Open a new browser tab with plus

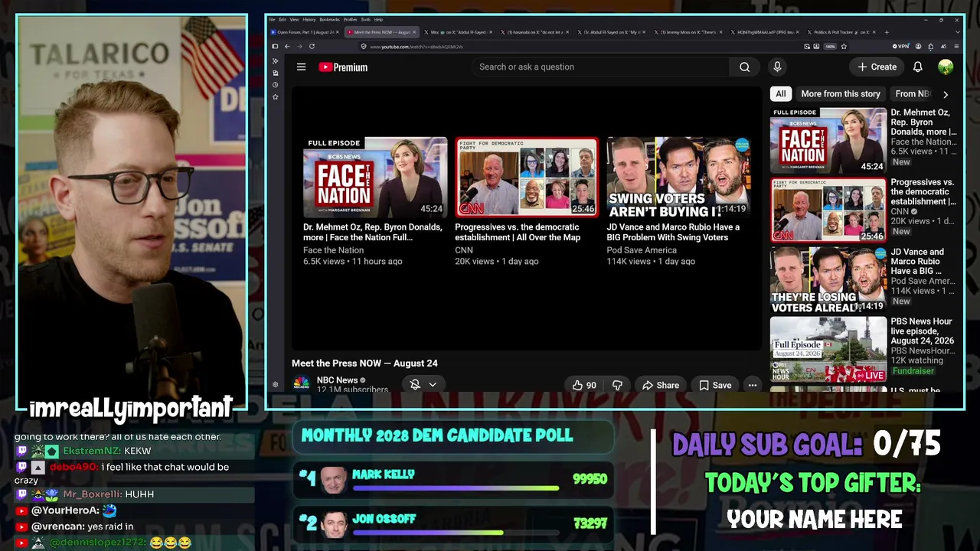[x=887, y=32]
